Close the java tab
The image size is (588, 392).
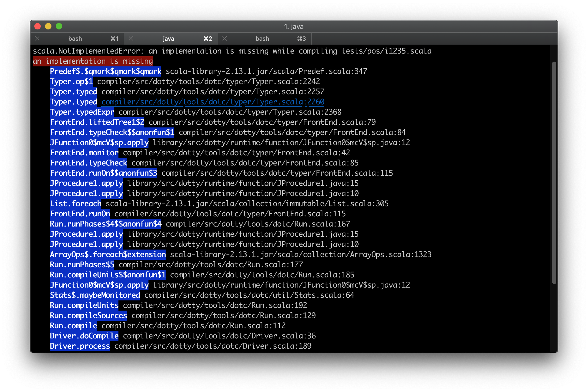pos(131,39)
